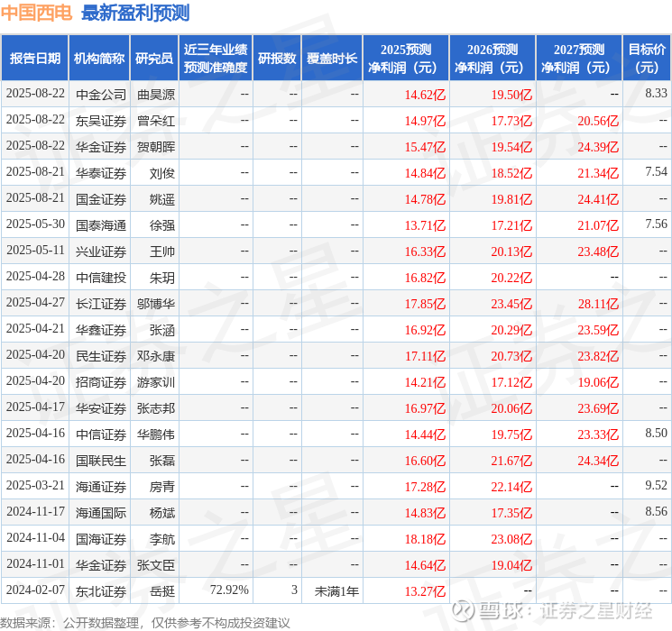The image size is (672, 631).
Task: Click the 近三年业绩预测准确度 column header
Action: click(x=216, y=58)
